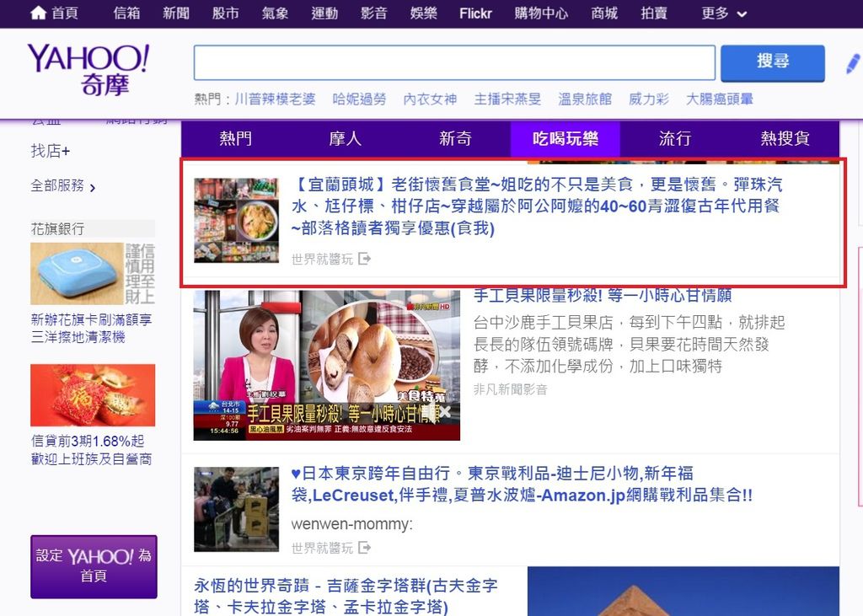Switch to the 新奇 tab
The width and height of the screenshot is (863, 616).
click(x=456, y=138)
